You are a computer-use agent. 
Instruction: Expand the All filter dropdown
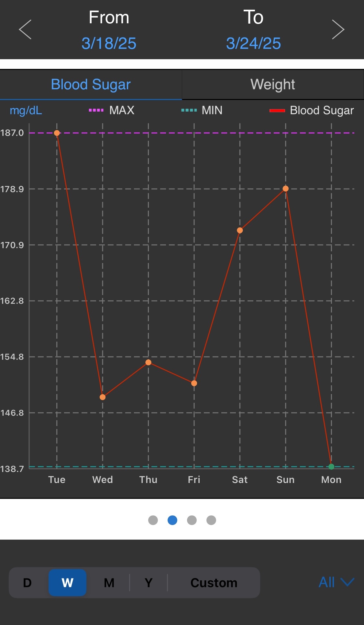[x=336, y=582]
